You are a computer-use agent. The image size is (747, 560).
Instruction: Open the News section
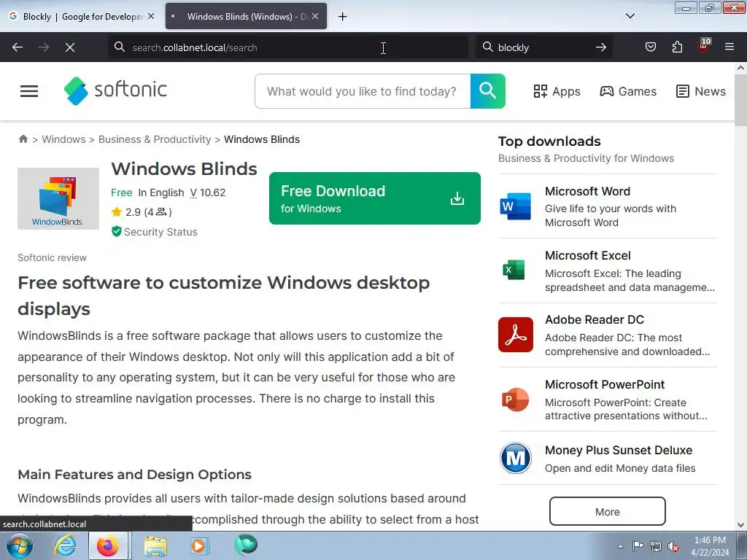[701, 91]
